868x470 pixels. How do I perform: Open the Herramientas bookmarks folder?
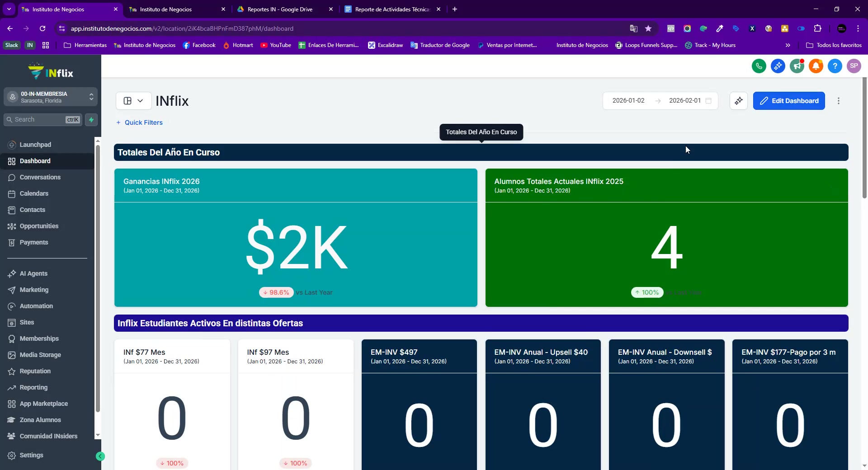click(85, 45)
